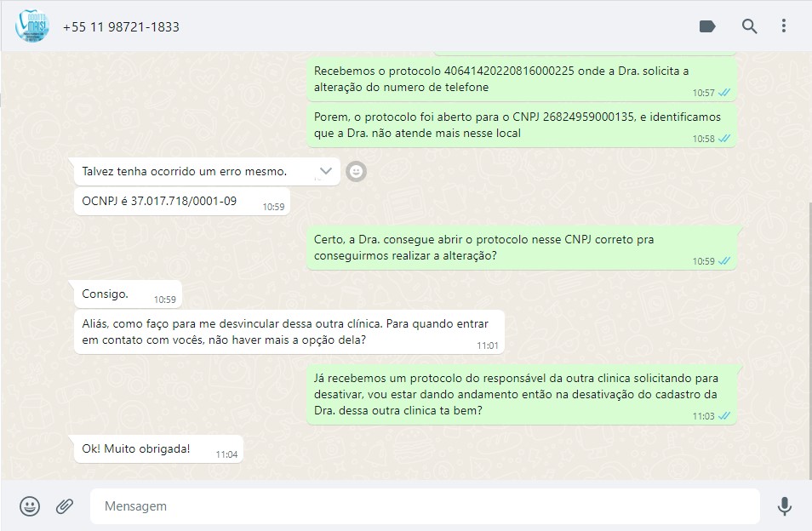The image size is (812, 531).
Task: Open the contact profile picture
Action: [x=32, y=26]
